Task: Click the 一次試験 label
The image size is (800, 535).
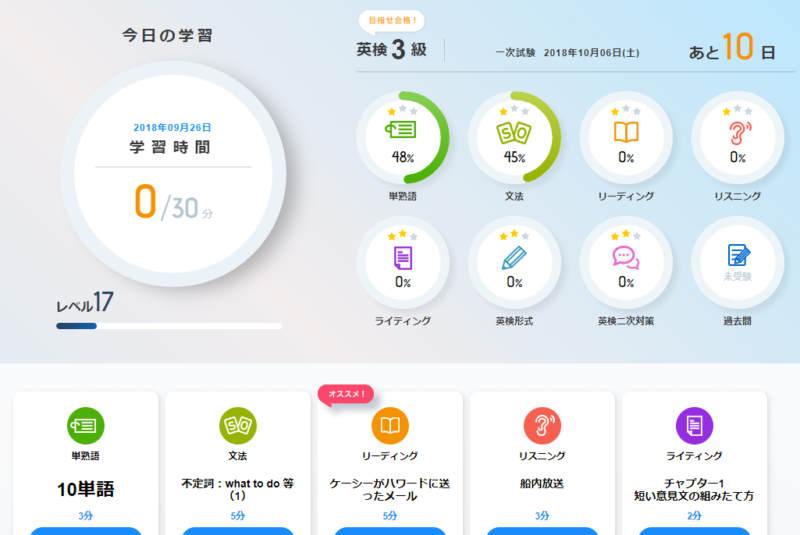Action: [515, 53]
